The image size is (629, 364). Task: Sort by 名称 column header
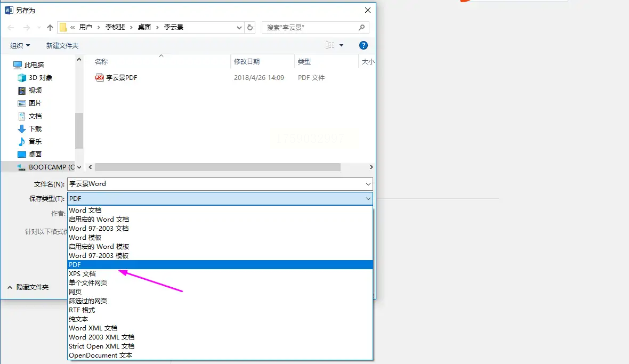[101, 62]
